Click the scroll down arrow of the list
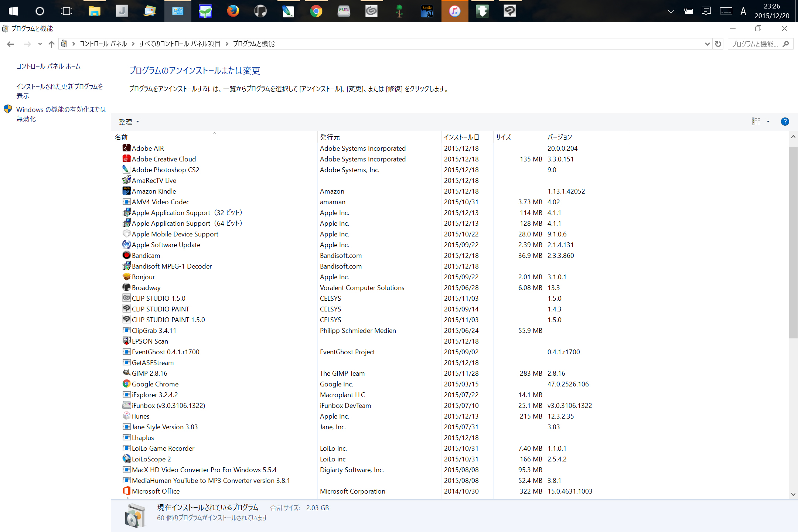This screenshot has width=798, height=532. [x=793, y=494]
